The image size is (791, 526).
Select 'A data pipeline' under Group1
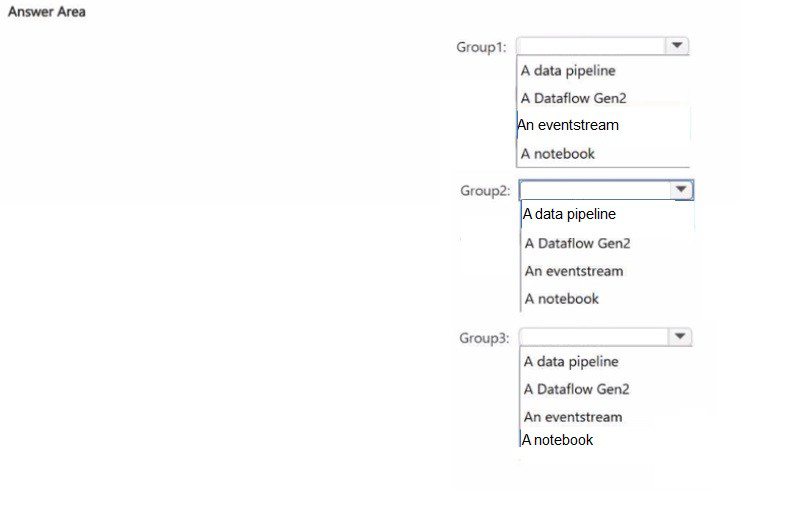tap(568, 71)
